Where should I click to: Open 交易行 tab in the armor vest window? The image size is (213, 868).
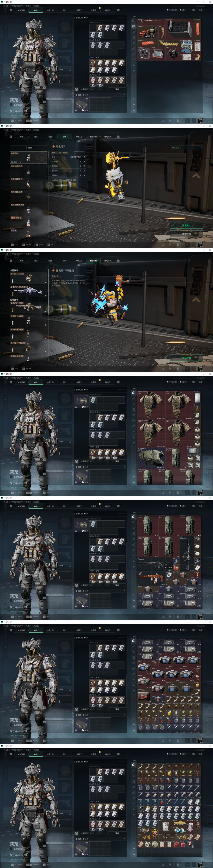point(79,382)
